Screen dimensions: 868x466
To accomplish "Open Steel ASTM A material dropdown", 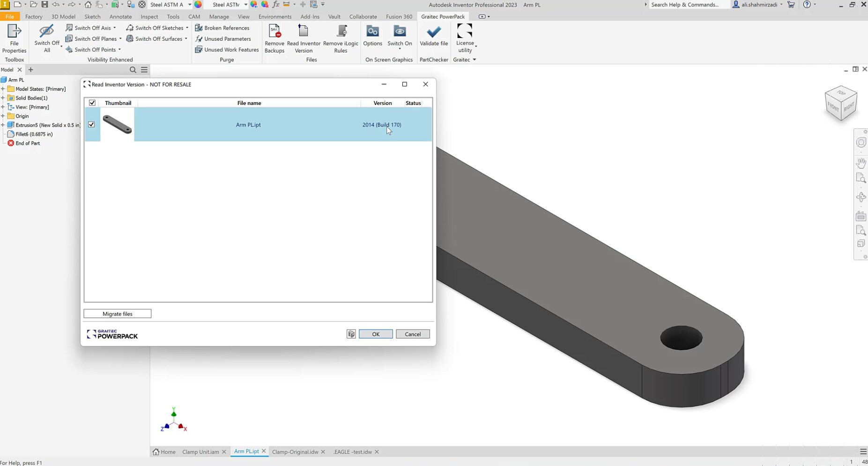I will tap(189, 4).
